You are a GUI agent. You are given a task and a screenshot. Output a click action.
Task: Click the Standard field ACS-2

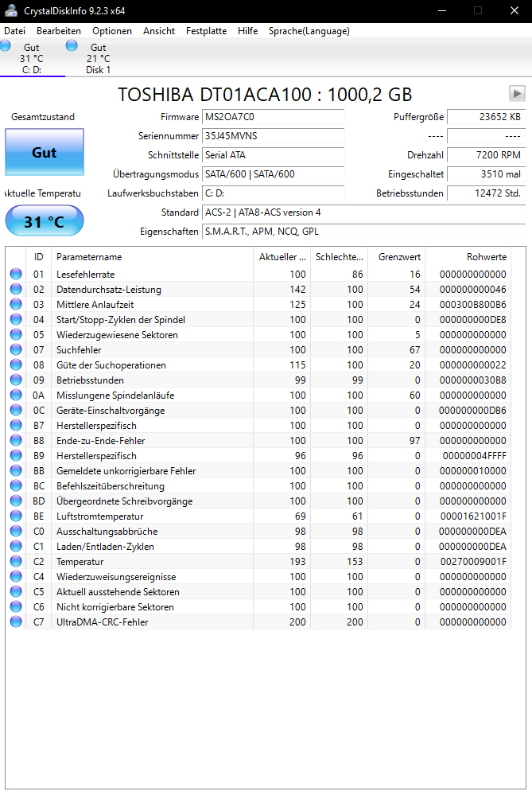[363, 212]
